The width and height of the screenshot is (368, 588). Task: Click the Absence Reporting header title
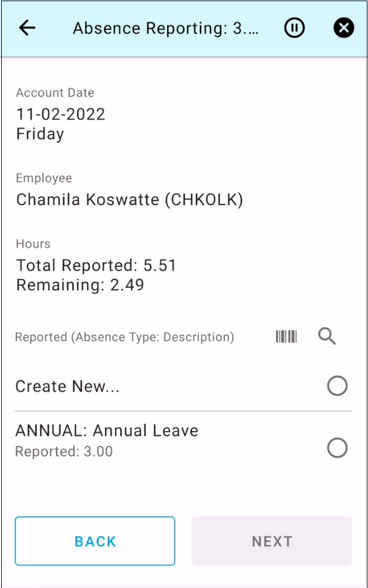[165, 29]
